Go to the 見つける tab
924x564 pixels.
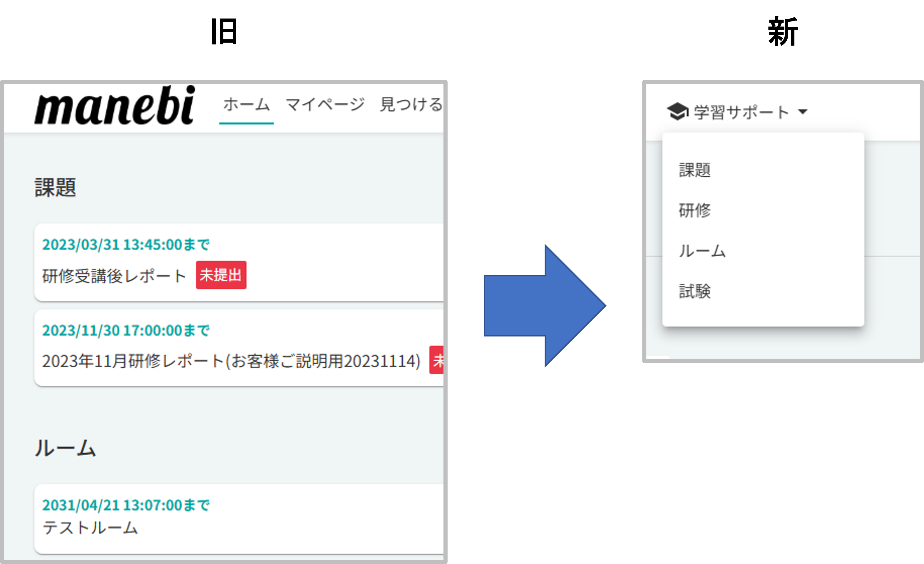pyautogui.click(x=411, y=105)
